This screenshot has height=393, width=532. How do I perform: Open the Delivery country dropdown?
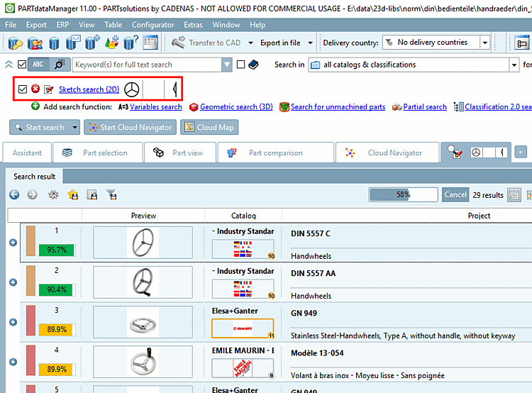(485, 43)
